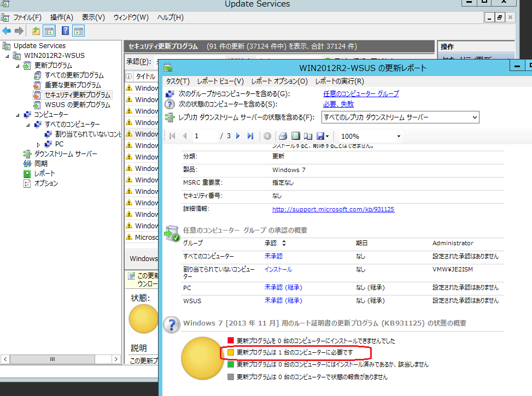Toggle show/hide action pane button
The width and height of the screenshot is (532, 396).
click(x=79, y=31)
